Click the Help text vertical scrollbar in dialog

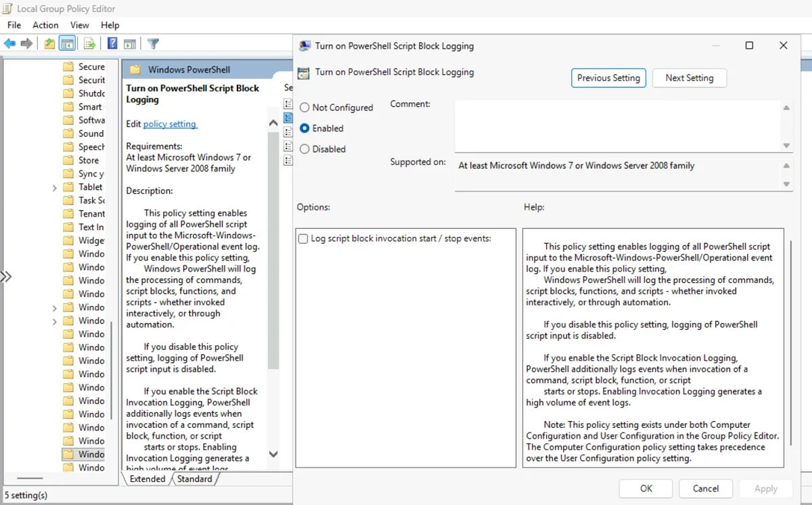pos(790,342)
